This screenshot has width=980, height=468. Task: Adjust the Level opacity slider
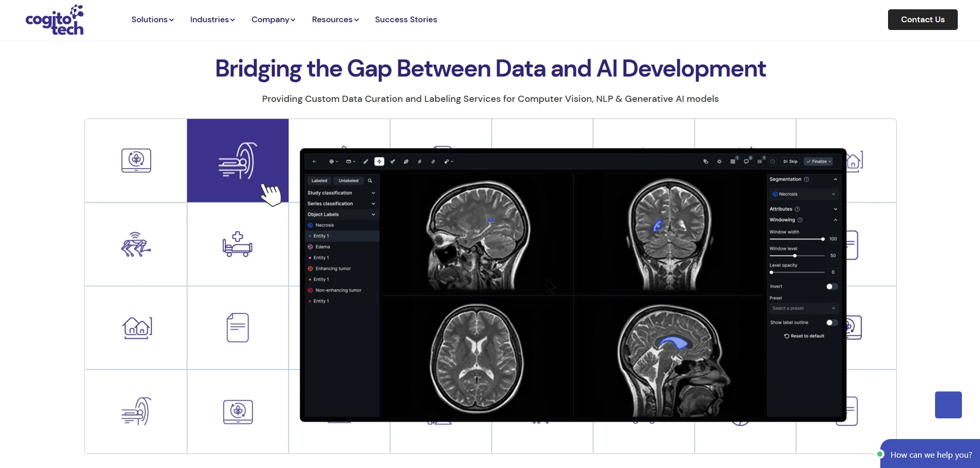(x=797, y=272)
